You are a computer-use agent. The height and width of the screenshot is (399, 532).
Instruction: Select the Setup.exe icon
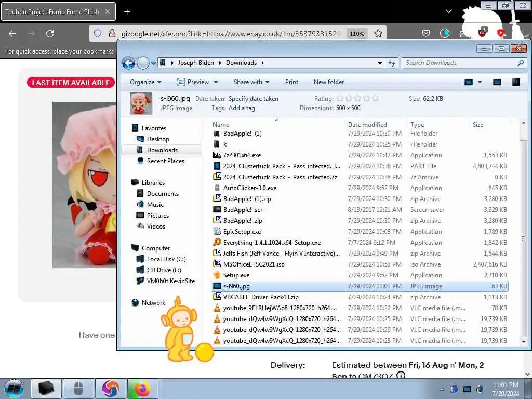coord(217,275)
